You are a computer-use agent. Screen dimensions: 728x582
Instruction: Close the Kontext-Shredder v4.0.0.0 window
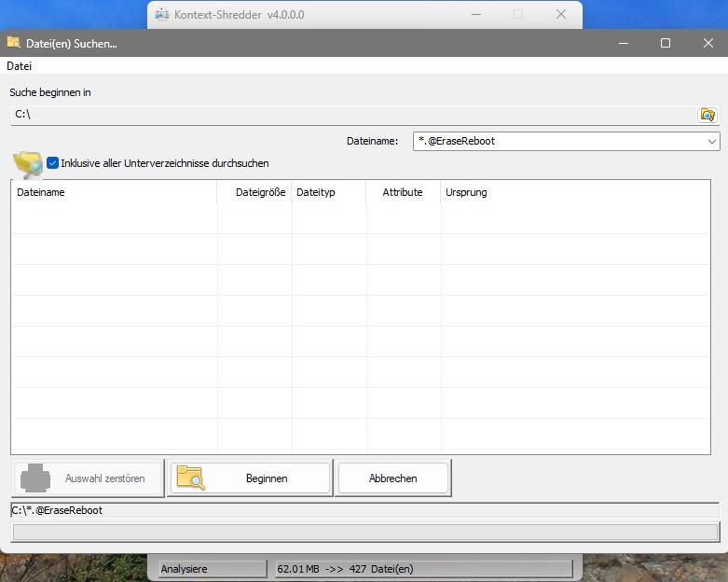tap(561, 14)
